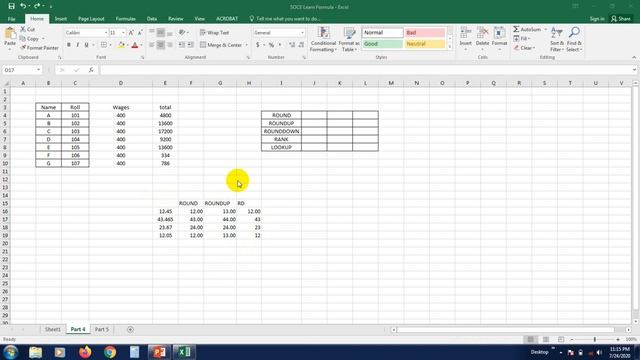
Task: Decrease the font size
Action: tap(140, 33)
